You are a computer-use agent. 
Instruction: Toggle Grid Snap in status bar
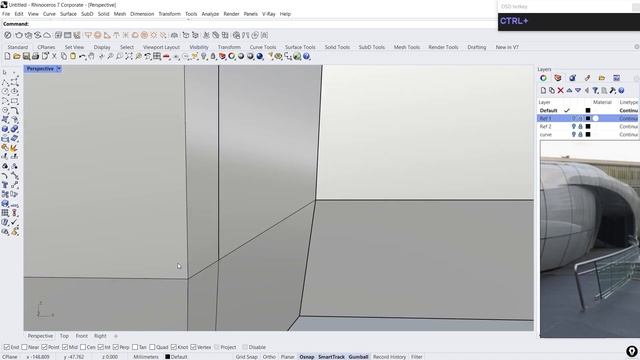tap(247, 357)
